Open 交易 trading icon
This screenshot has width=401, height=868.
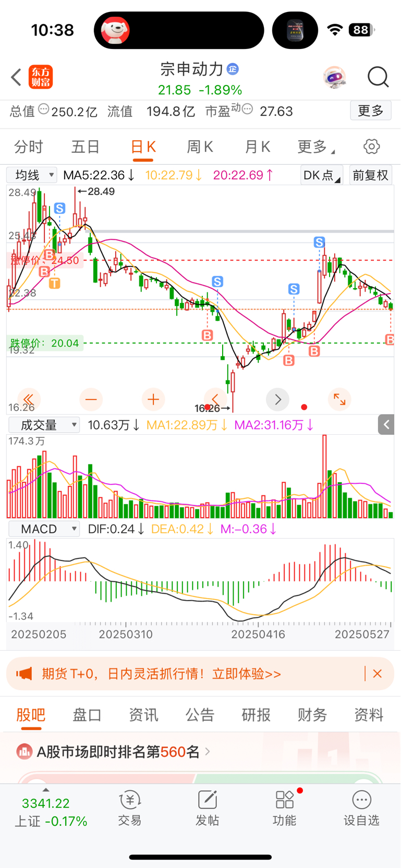130,809
